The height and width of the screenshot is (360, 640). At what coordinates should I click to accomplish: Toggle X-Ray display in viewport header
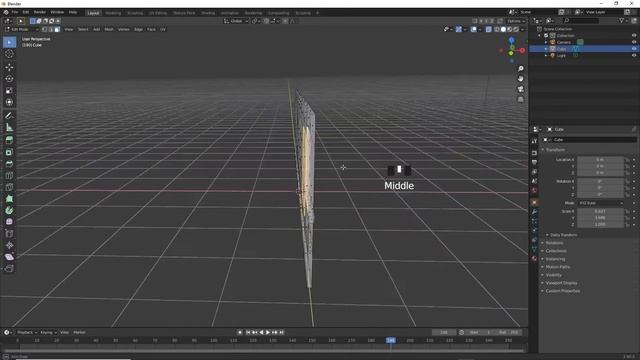coord(489,29)
